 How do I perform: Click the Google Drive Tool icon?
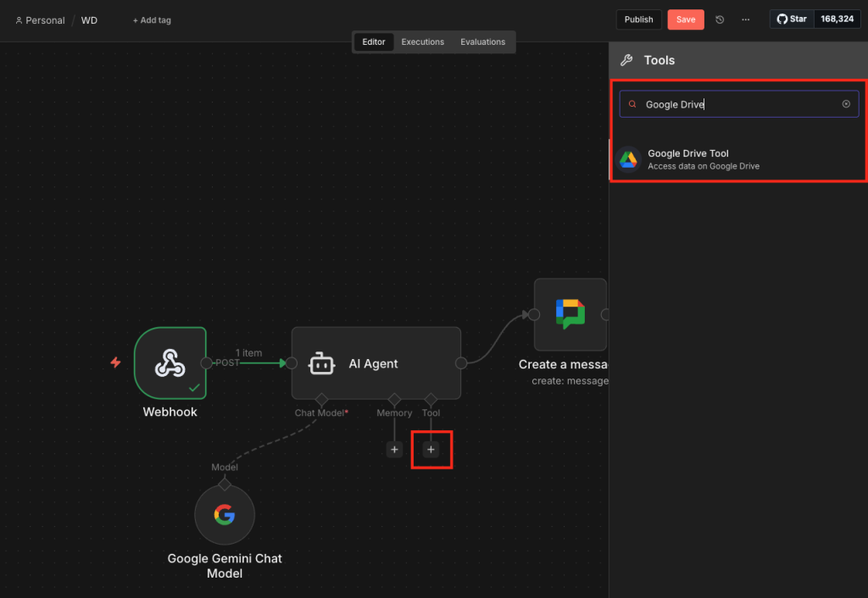coord(628,159)
